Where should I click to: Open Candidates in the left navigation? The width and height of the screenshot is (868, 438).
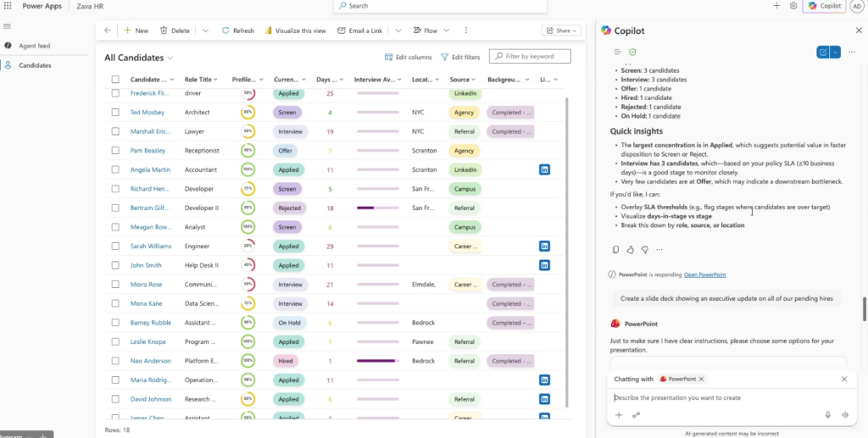(x=35, y=65)
